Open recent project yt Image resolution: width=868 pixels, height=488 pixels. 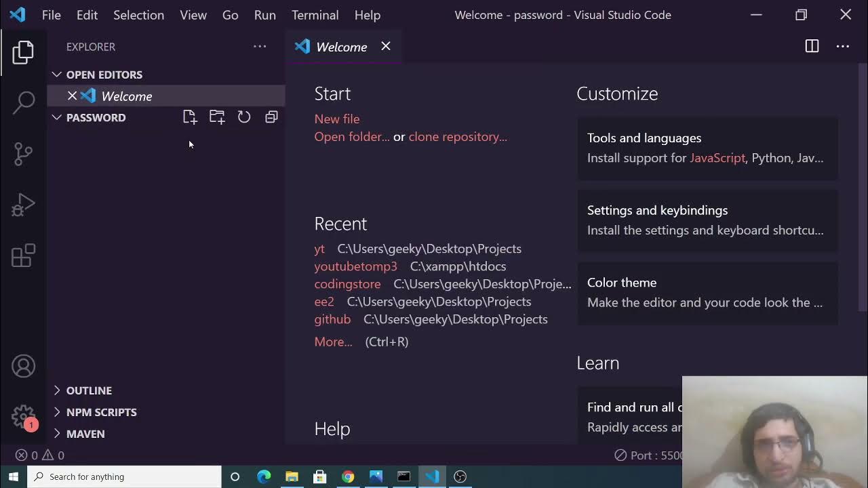point(319,249)
